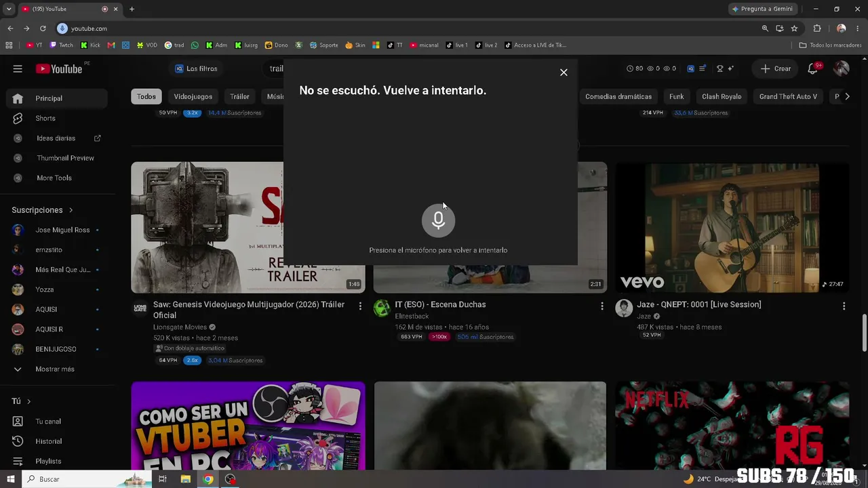Go to the YouTube home logo
The image size is (868, 488).
59,68
